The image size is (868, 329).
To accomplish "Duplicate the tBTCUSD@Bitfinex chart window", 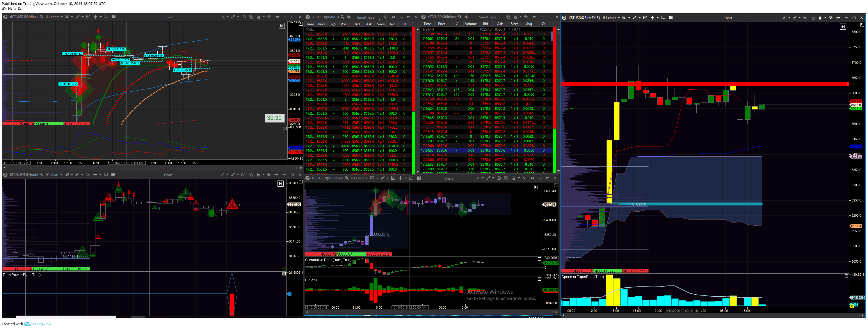I will (251, 17).
